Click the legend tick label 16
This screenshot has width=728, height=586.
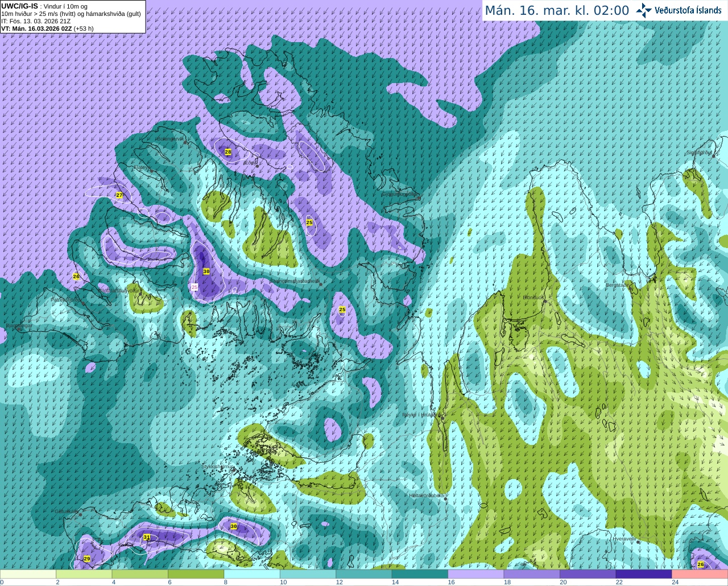451,582
